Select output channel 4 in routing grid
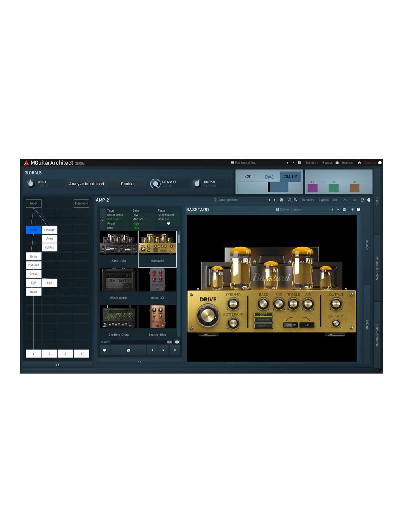Viewport: 403px width, 532px height. [81, 354]
